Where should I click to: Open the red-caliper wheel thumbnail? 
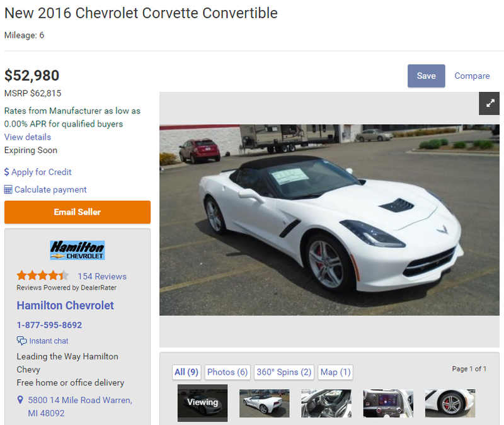pyautogui.click(x=450, y=403)
